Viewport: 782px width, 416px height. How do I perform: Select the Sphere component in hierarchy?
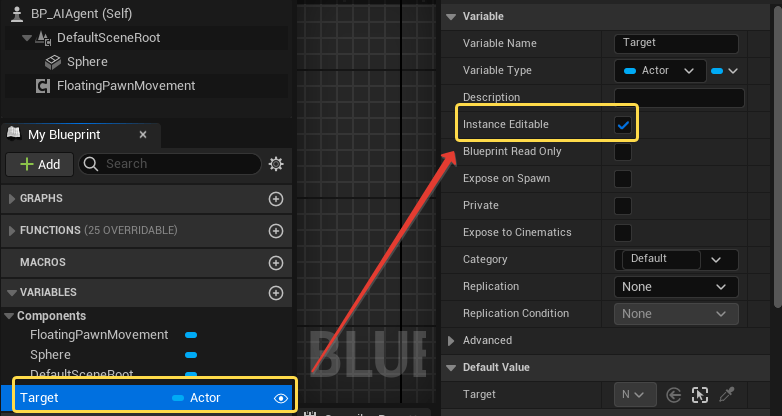coord(86,62)
